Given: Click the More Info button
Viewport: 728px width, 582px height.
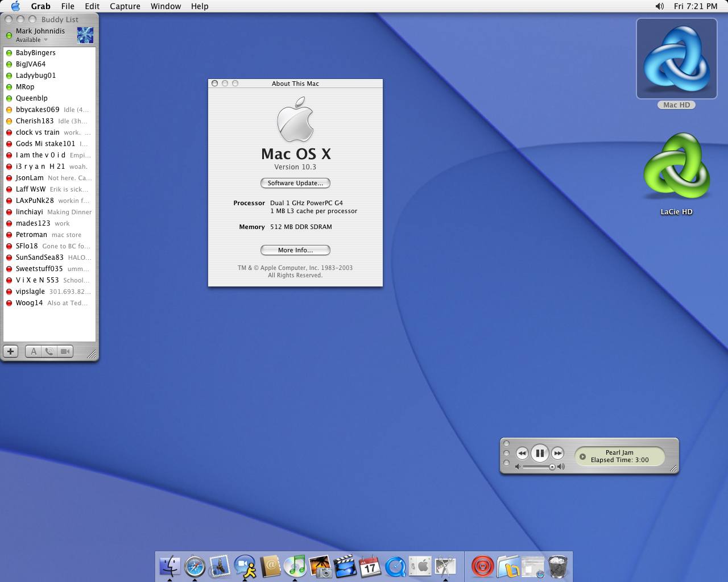Looking at the screenshot, I should (x=295, y=250).
